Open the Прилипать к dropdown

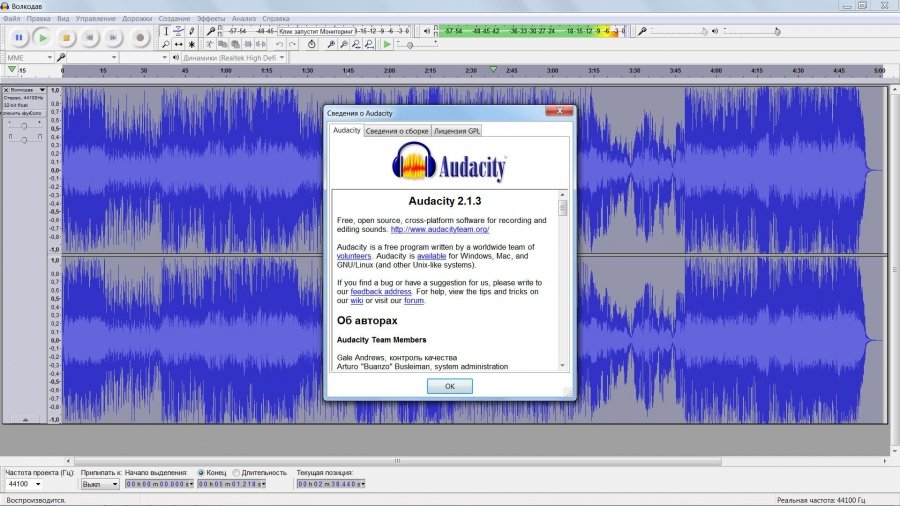coord(99,484)
